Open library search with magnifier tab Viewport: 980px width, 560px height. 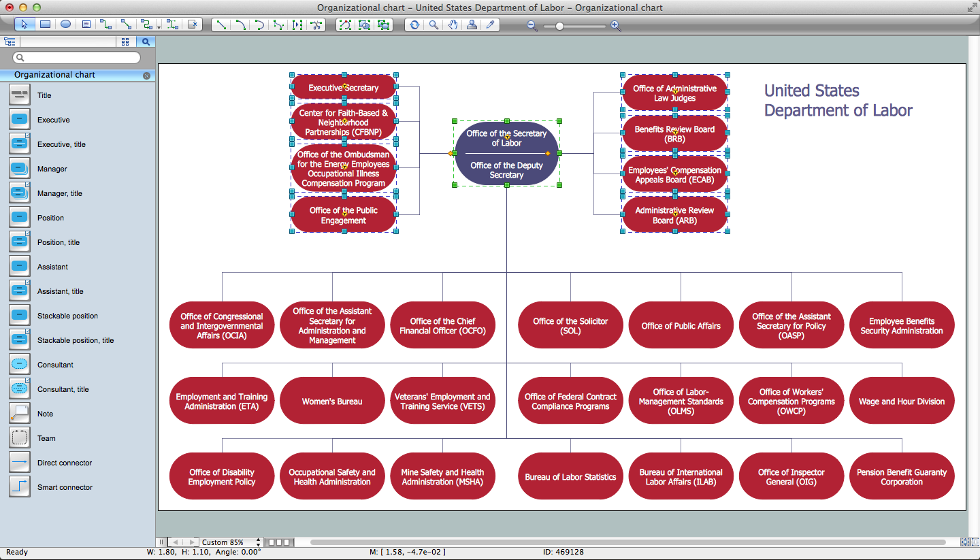pyautogui.click(x=146, y=42)
